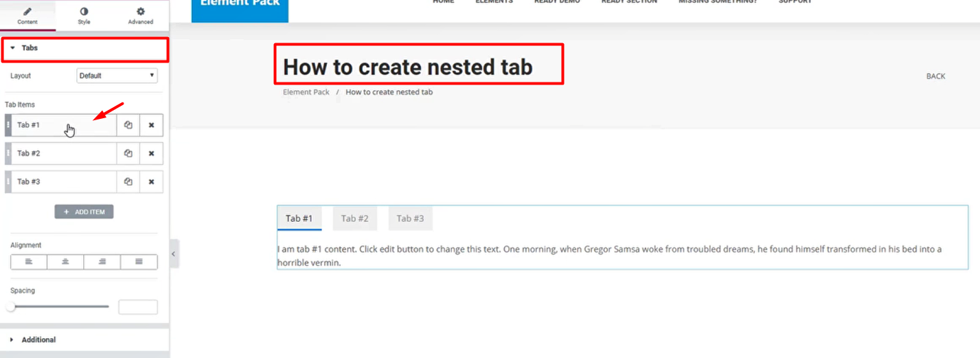This screenshot has height=358, width=980.
Task: Open the Advanced panel tab
Action: pyautogui.click(x=140, y=15)
